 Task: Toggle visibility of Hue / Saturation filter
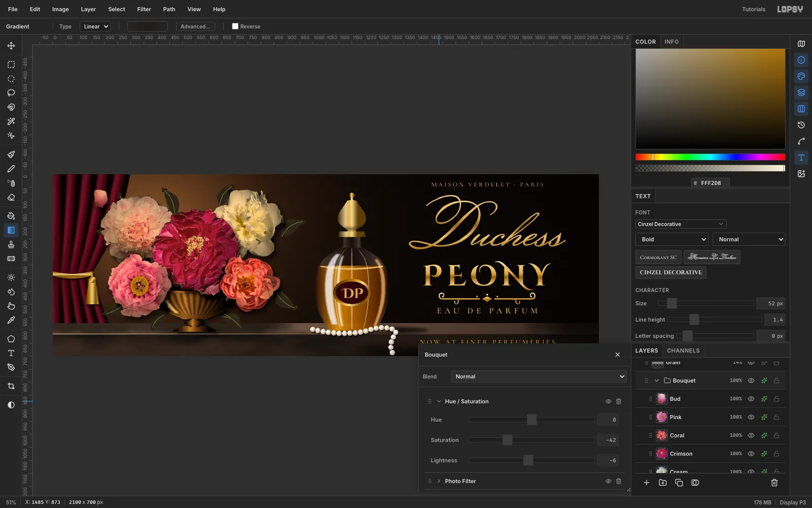pos(608,401)
